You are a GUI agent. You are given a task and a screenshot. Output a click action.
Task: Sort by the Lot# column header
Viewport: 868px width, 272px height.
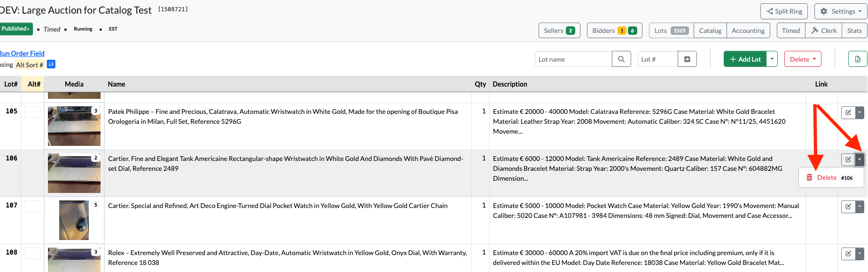click(x=11, y=84)
